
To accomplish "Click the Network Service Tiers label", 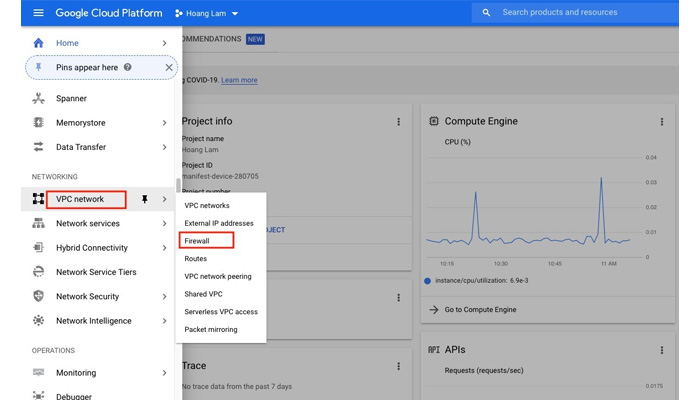I will click(96, 272).
